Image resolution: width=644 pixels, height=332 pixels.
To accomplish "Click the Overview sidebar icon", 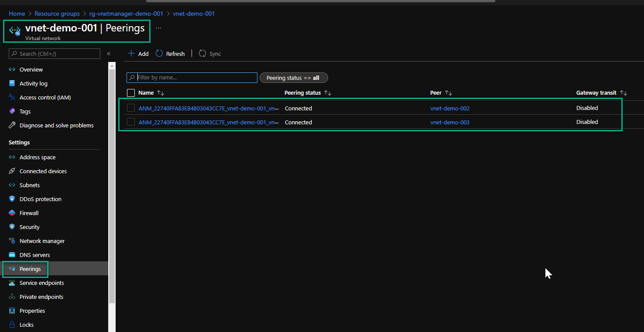I will (12, 69).
